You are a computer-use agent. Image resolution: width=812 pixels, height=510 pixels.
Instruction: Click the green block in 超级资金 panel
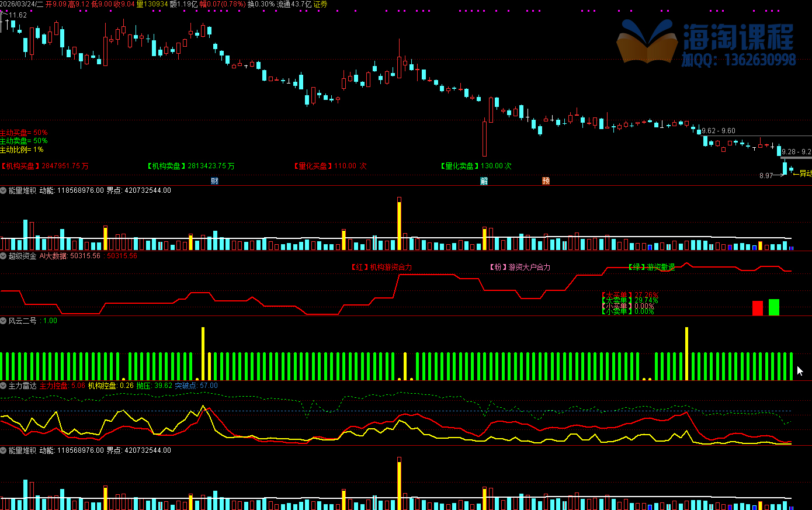click(x=773, y=307)
